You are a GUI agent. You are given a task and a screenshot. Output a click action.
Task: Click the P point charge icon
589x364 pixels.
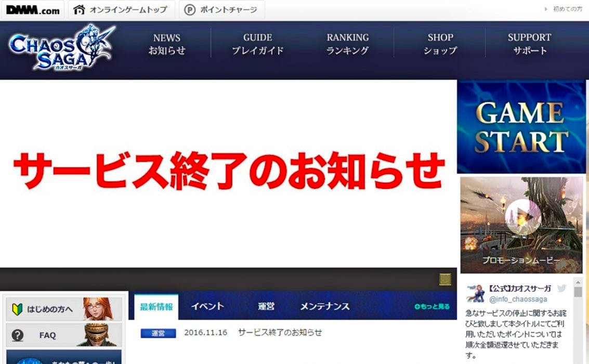pos(190,10)
